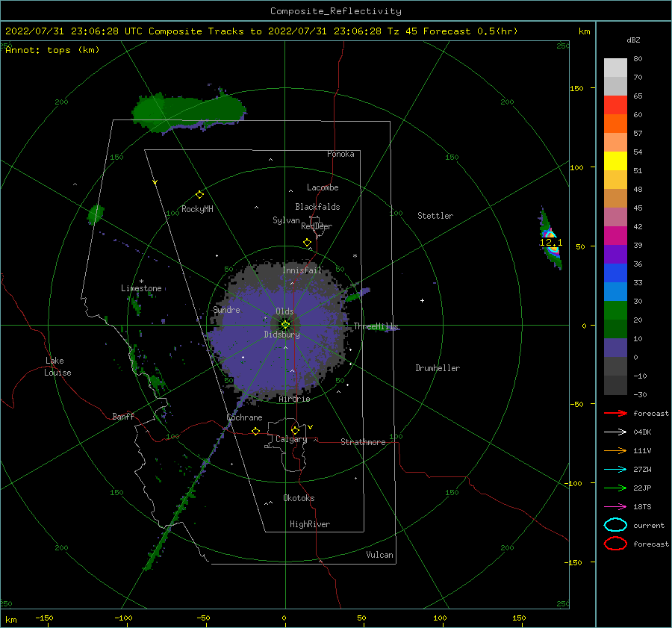
Task: Click the yellow diamond marker below RedDeer
Action: (x=307, y=243)
